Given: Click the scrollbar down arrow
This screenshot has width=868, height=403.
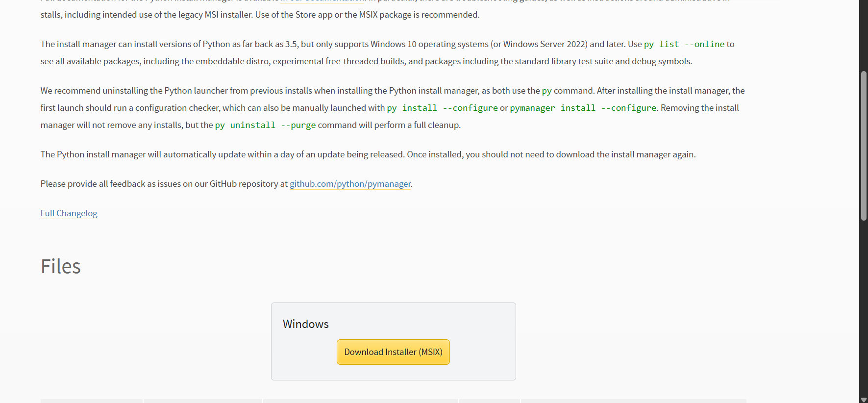Looking at the screenshot, I should [864, 400].
